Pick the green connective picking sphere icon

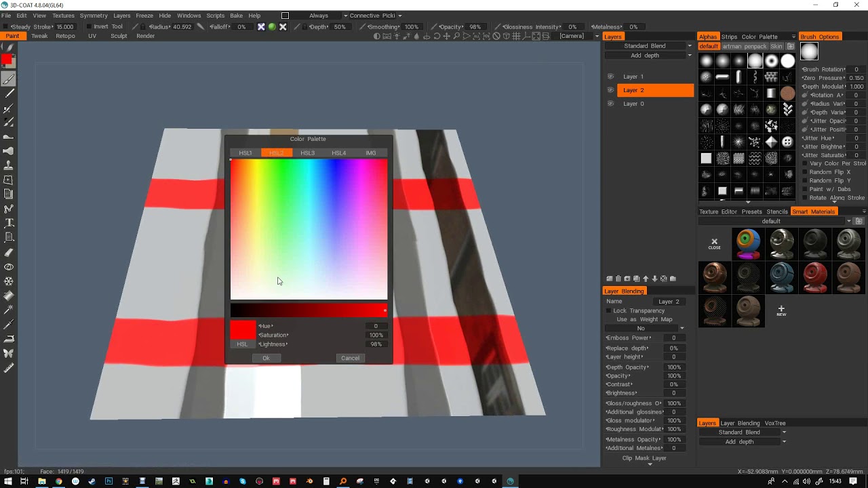pyautogui.click(x=272, y=27)
